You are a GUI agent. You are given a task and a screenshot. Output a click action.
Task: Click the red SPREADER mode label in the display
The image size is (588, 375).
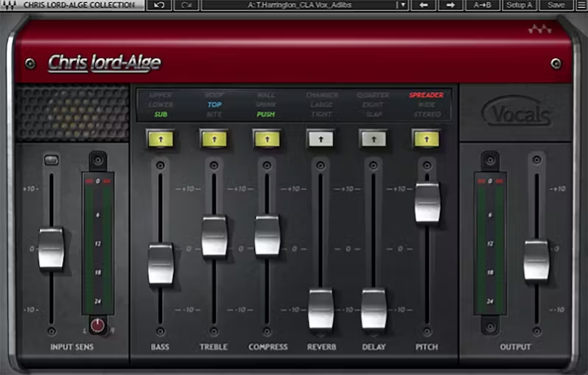pyautogui.click(x=427, y=95)
